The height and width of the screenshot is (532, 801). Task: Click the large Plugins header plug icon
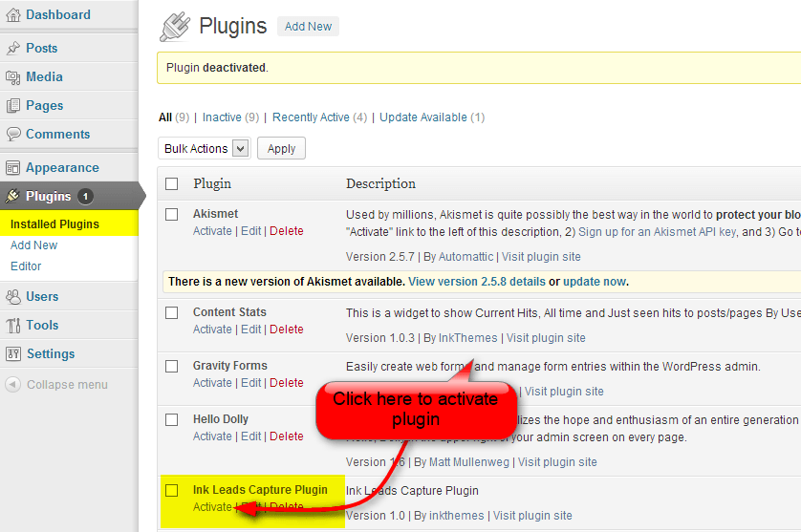coord(175,27)
